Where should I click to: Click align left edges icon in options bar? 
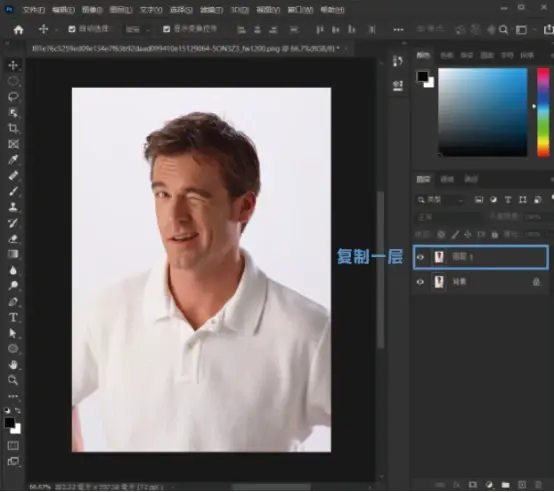pyautogui.click(x=241, y=30)
